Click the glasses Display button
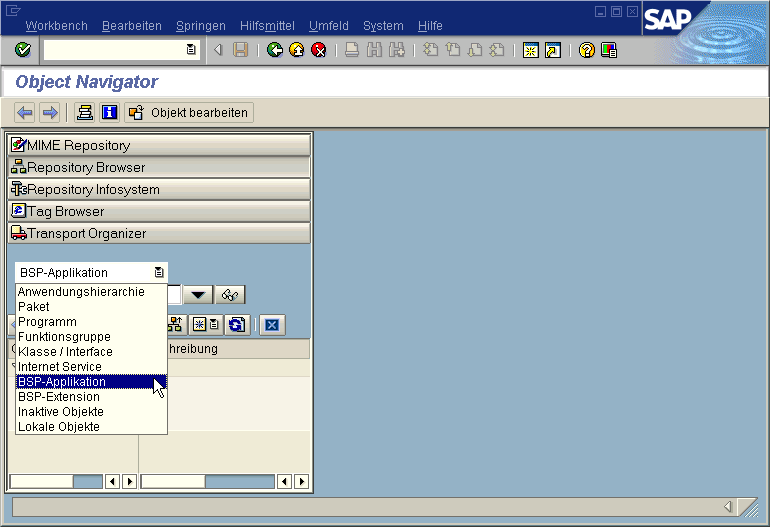Image resolution: width=770 pixels, height=527 pixels. click(x=230, y=295)
